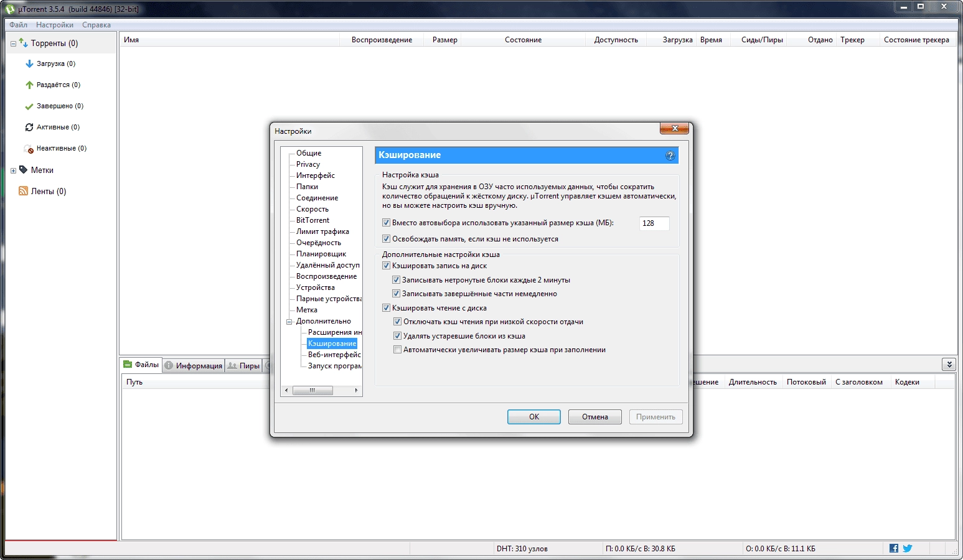Screen dimensions: 963x560
Task: Toggle Записывать завершённые части немедленно checkbox
Action: [x=396, y=294]
